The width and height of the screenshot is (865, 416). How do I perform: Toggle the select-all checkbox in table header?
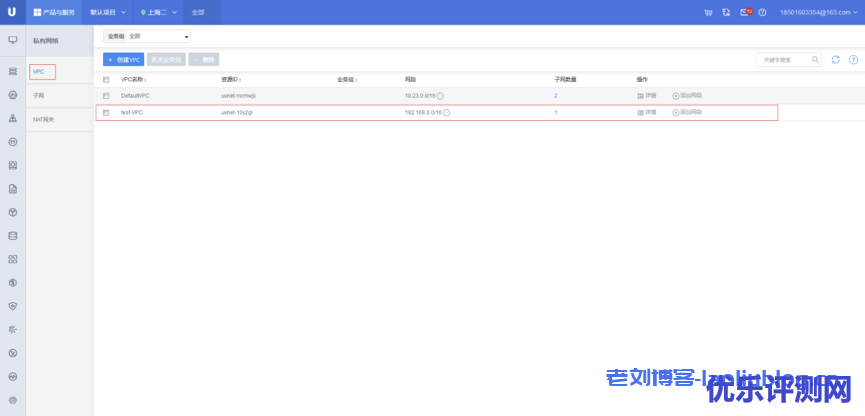106,79
